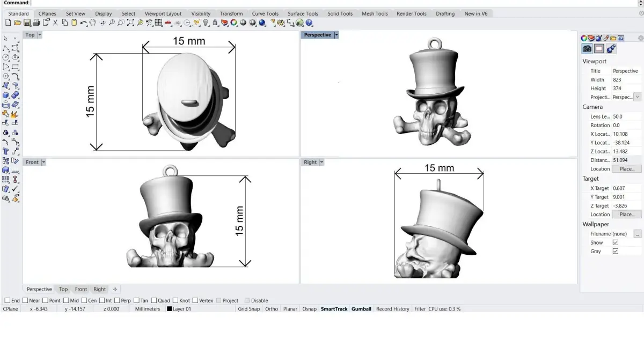Select the Box solid tool
This screenshot has height=362, width=644.
point(6,95)
